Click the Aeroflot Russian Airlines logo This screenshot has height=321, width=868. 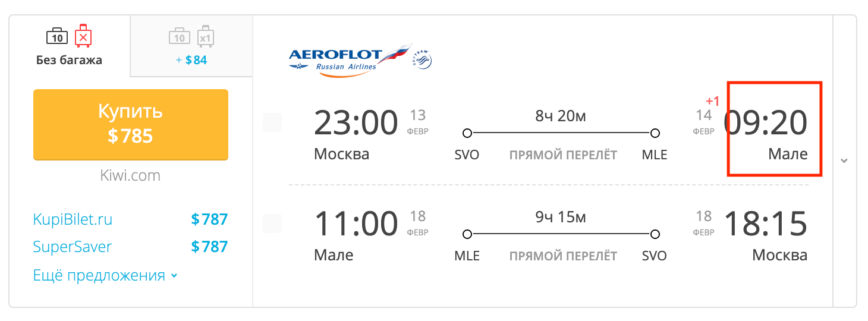click(x=350, y=59)
